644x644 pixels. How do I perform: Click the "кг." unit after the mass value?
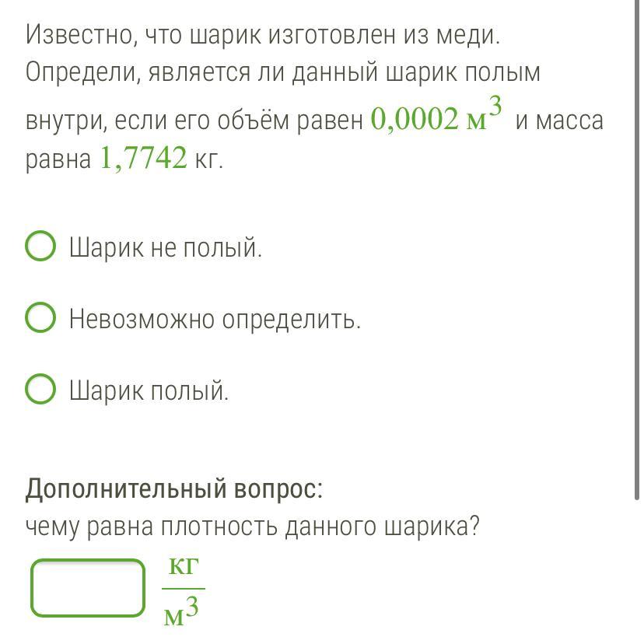[x=209, y=159]
